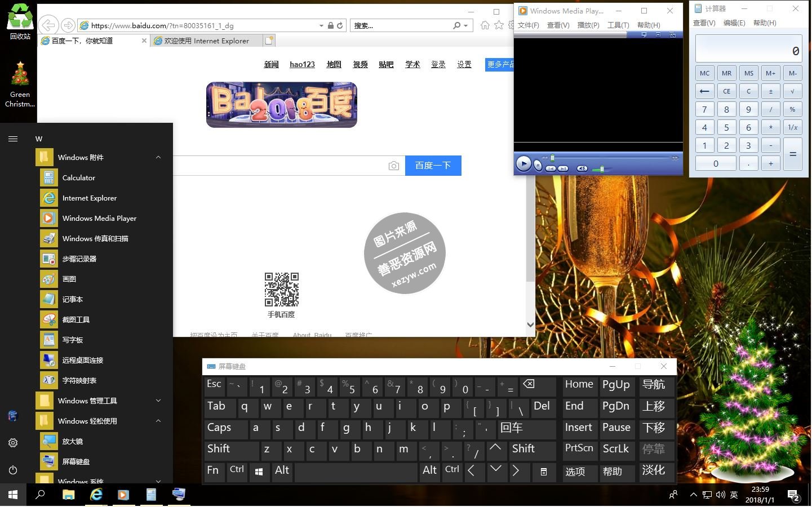812x507 pixels.
Task: Mute sound in Media Player
Action: click(582, 168)
